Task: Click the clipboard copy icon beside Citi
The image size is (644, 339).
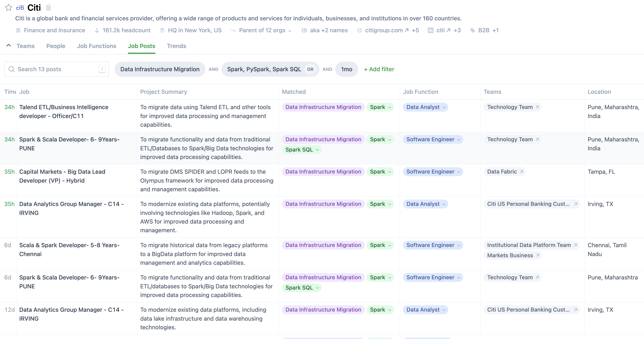Action: point(48,7)
